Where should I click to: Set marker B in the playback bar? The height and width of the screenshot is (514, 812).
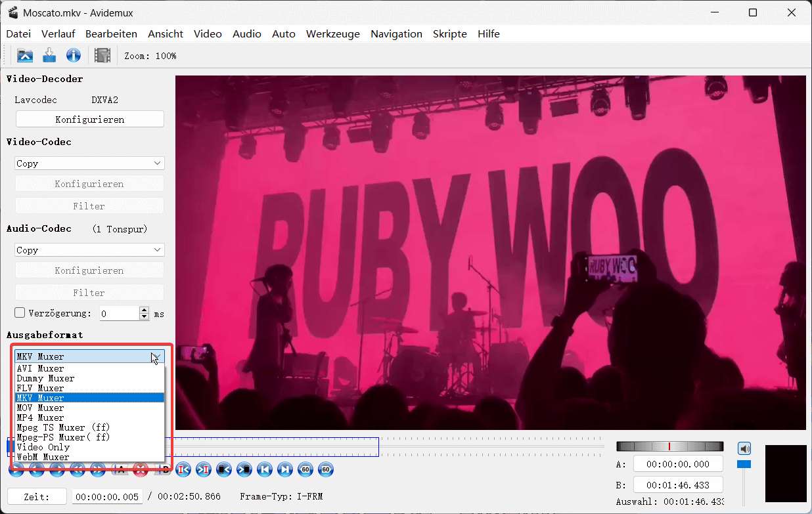point(164,469)
